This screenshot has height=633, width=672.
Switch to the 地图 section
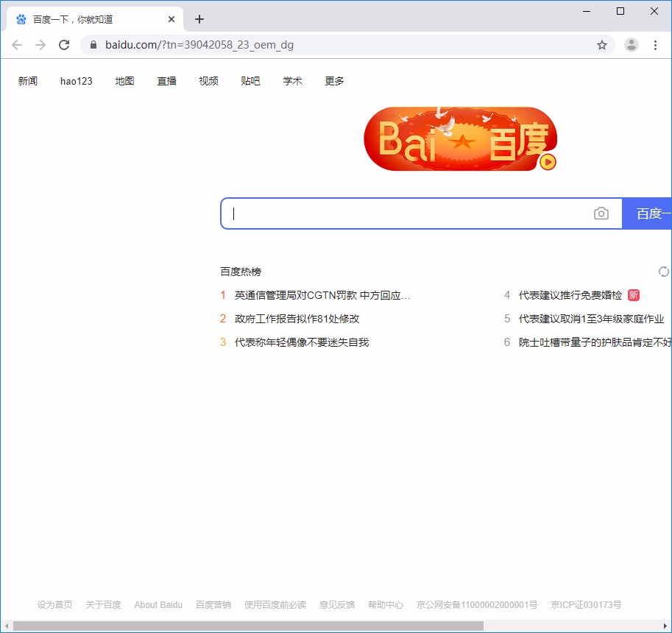124,81
